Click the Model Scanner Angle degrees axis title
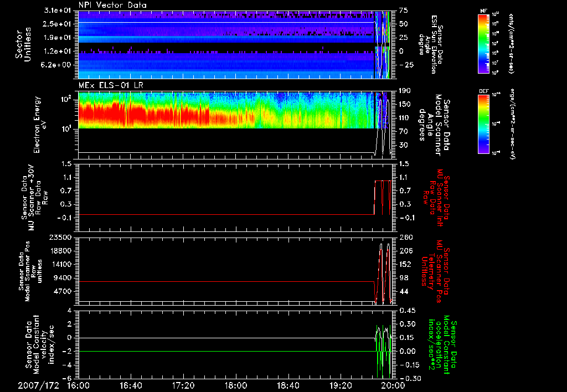The image size is (567, 392). 435,125
